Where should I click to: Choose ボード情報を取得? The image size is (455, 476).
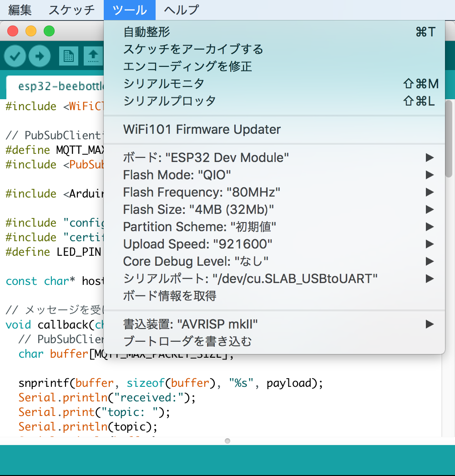click(x=274, y=296)
